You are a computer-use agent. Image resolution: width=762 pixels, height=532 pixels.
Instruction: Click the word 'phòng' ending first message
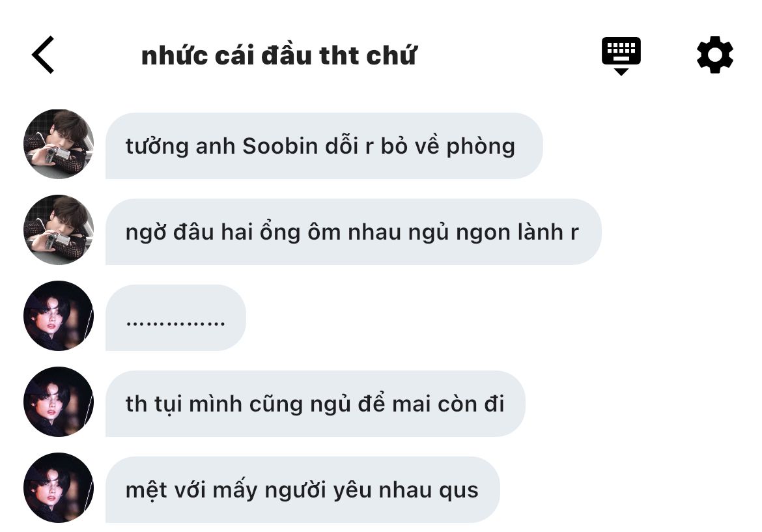point(481,147)
